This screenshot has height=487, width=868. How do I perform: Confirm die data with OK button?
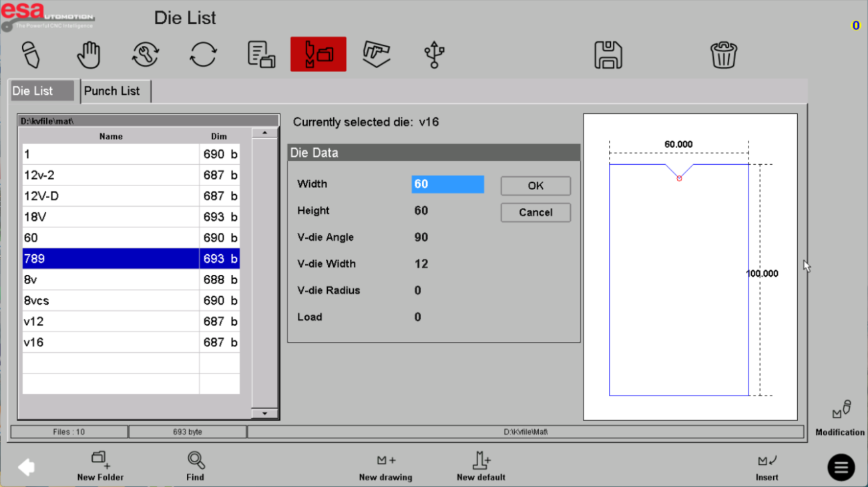click(535, 186)
